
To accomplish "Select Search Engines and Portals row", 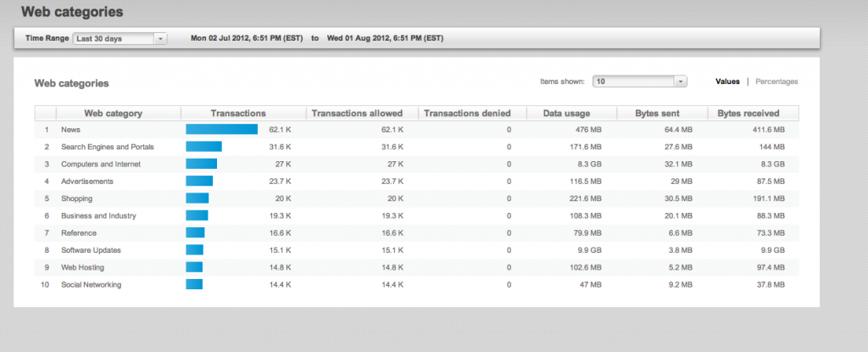I will 107,147.
